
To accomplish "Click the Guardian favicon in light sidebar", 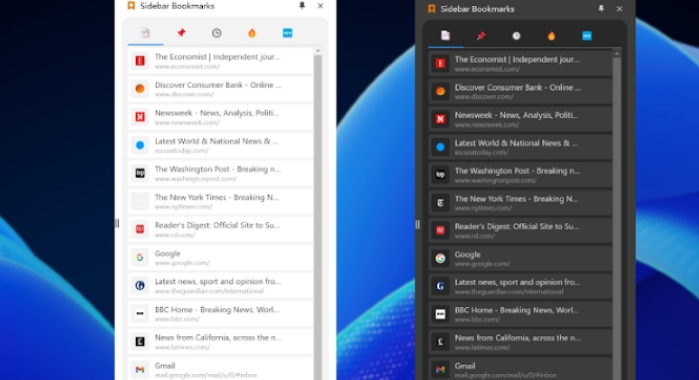I will click(x=140, y=285).
